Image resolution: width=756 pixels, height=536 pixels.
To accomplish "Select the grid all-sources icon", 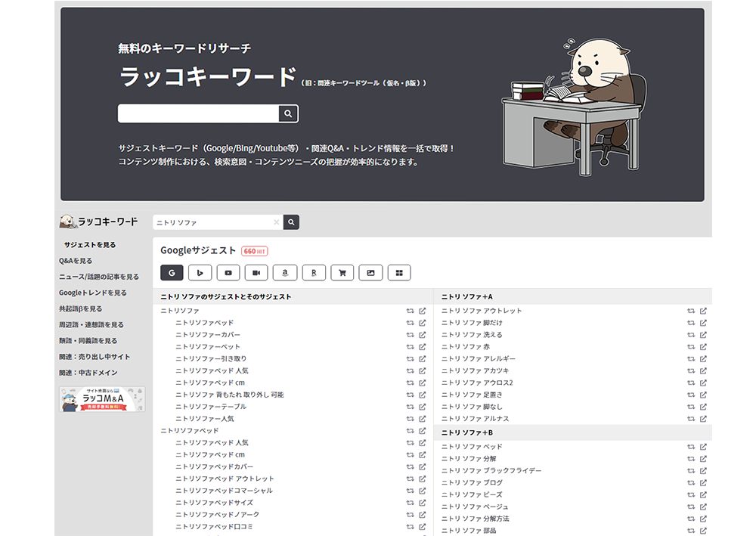I will (x=399, y=273).
